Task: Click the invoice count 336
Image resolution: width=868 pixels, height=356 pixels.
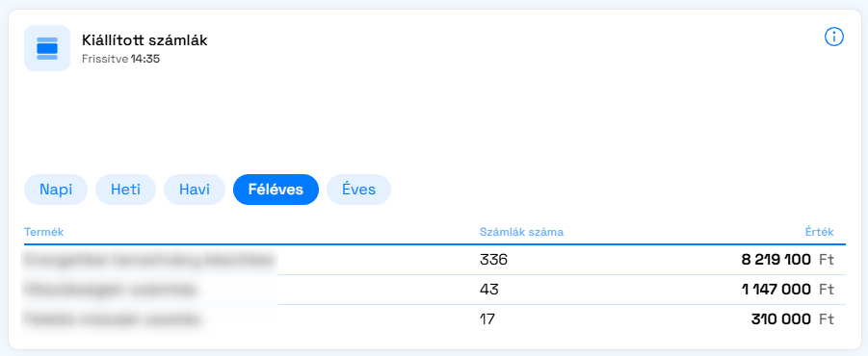Action: [x=493, y=259]
